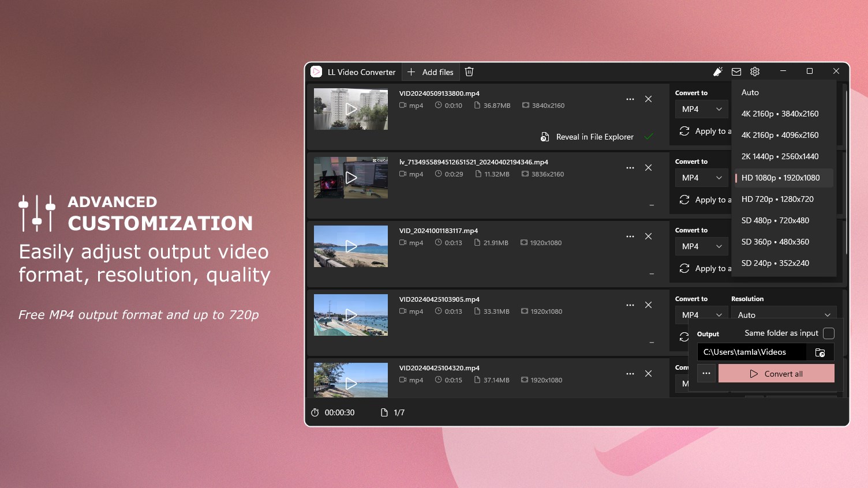
Task: Click file name VID_20241001183117.mp4
Action: tap(439, 231)
